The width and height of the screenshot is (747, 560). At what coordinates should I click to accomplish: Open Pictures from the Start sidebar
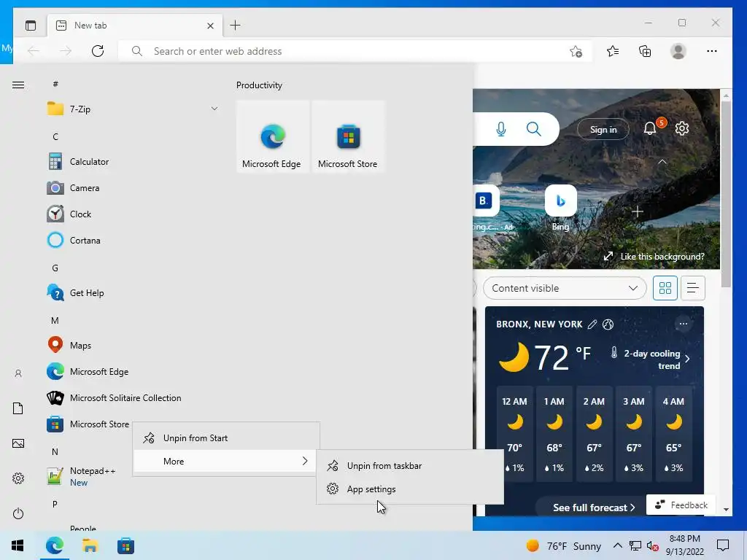point(18,443)
